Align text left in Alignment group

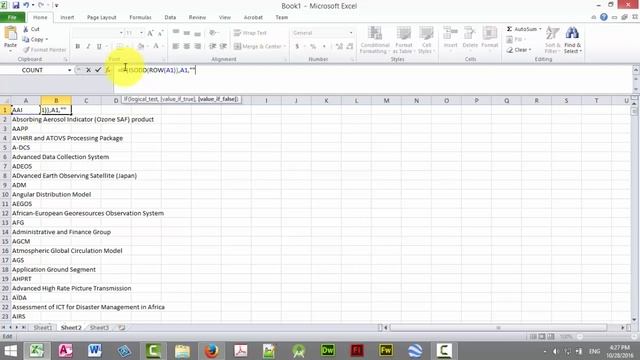176,47
